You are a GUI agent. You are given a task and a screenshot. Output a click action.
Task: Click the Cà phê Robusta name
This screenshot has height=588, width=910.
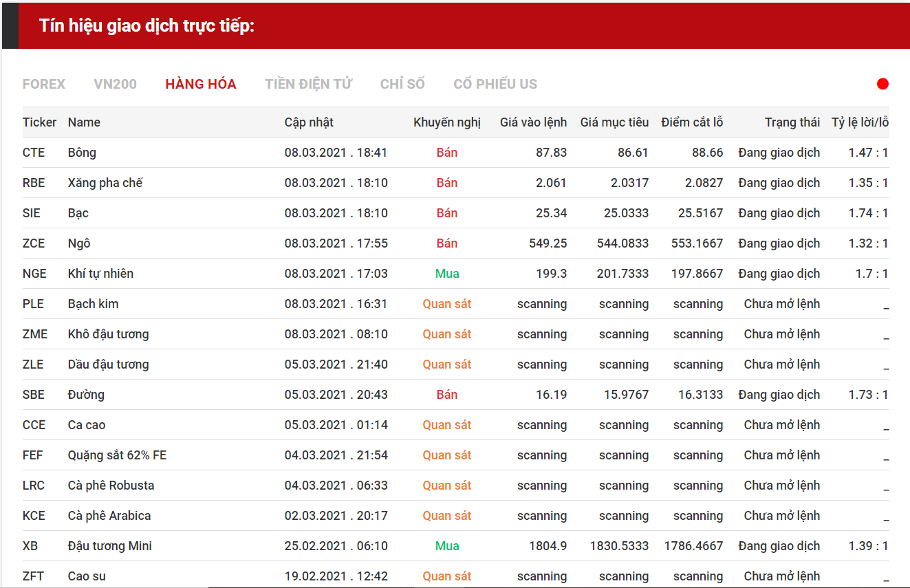click(111, 486)
